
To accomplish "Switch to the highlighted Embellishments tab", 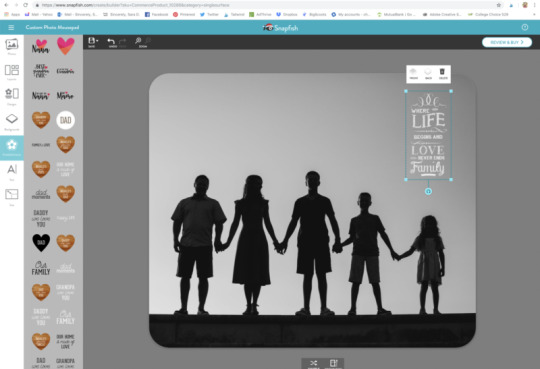I will pos(12,147).
